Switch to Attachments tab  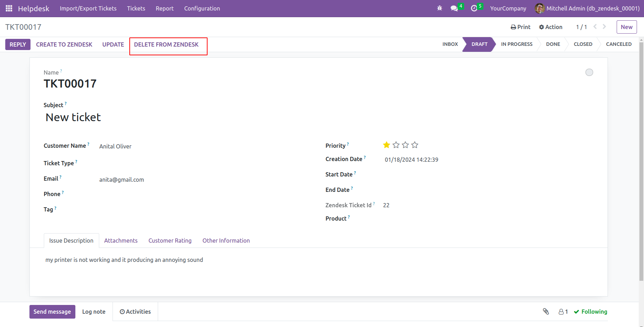click(x=121, y=241)
